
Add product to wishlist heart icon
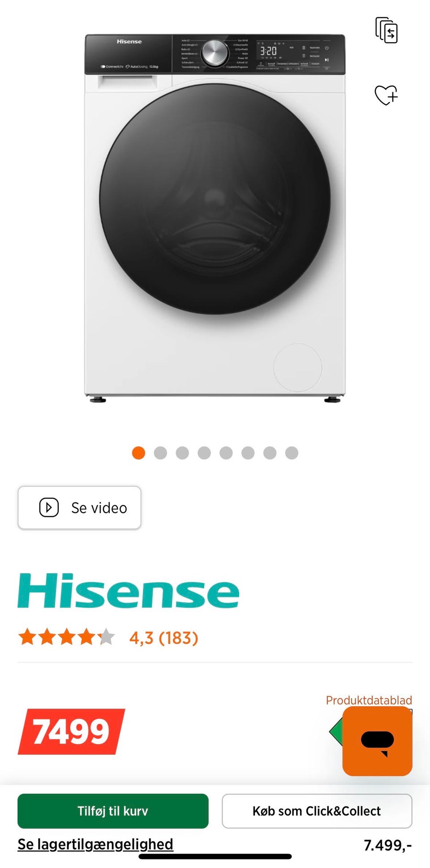(x=386, y=95)
